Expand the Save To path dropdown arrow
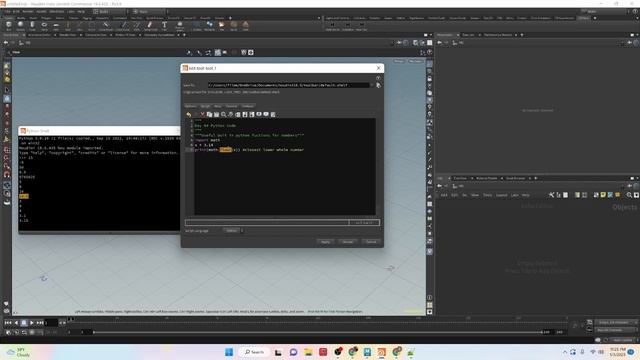 [371, 85]
